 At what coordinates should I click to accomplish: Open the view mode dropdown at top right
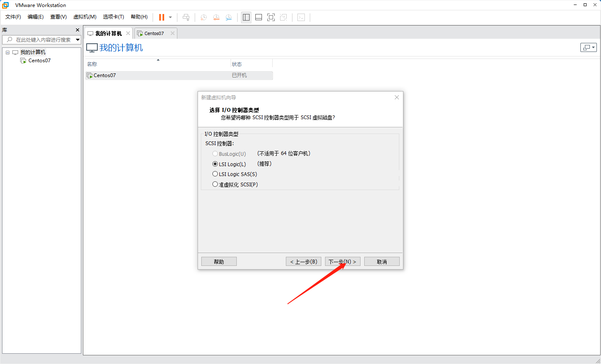coord(589,47)
